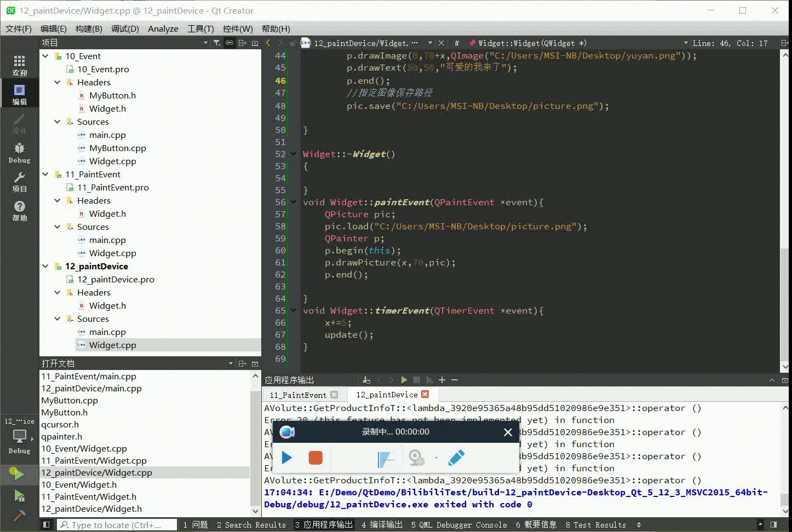792x532 pixels.
Task: Close the Widget.cpp editor document
Action: tap(441, 43)
